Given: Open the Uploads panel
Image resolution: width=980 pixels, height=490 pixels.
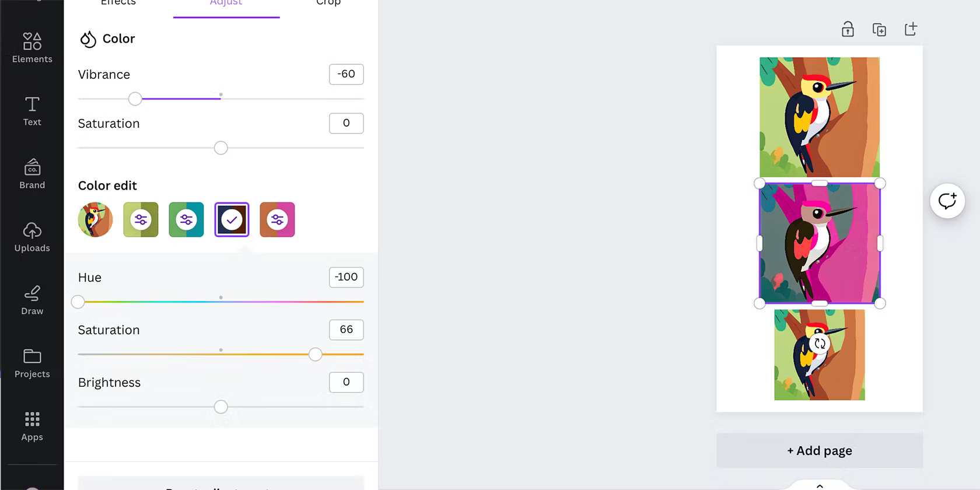Looking at the screenshot, I should [x=32, y=236].
